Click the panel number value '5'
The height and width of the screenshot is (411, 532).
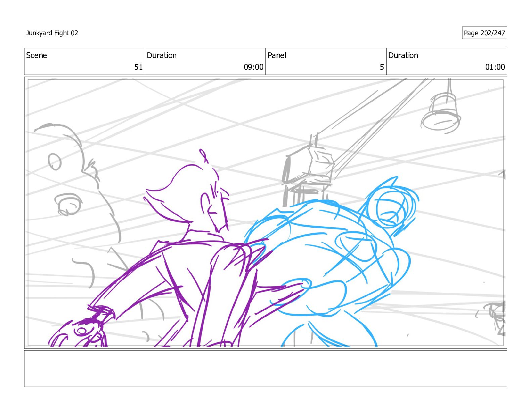(x=382, y=67)
